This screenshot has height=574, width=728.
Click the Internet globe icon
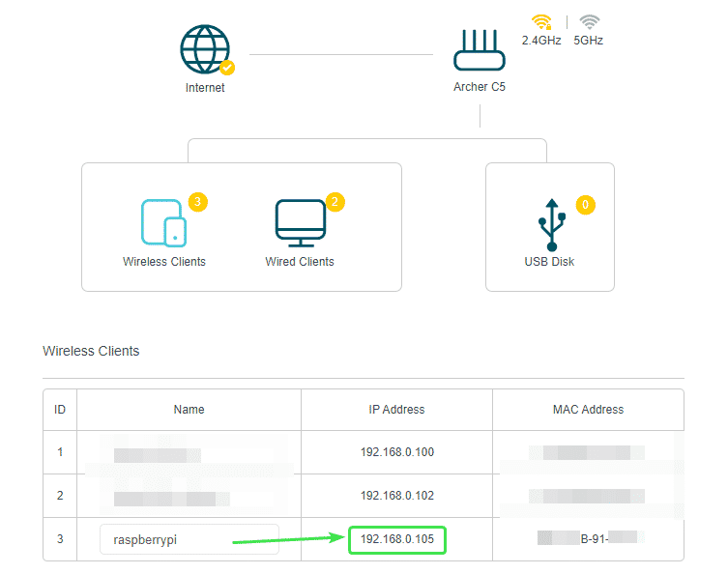coord(205,48)
